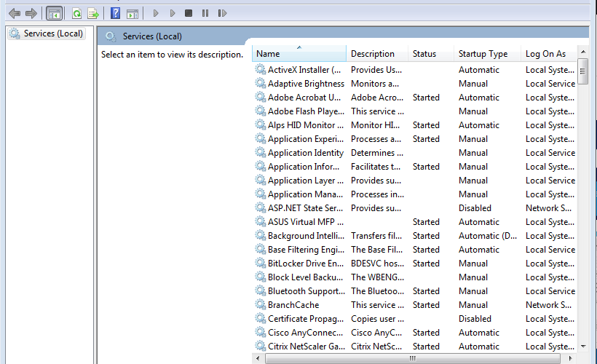
Task: Click the vertical scrollbar down arrow
Action: tap(583, 346)
